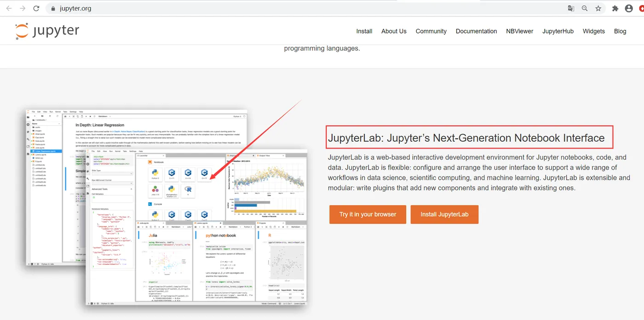644x320 pixels.
Task: Bookmark this page with the star
Action: click(x=598, y=8)
